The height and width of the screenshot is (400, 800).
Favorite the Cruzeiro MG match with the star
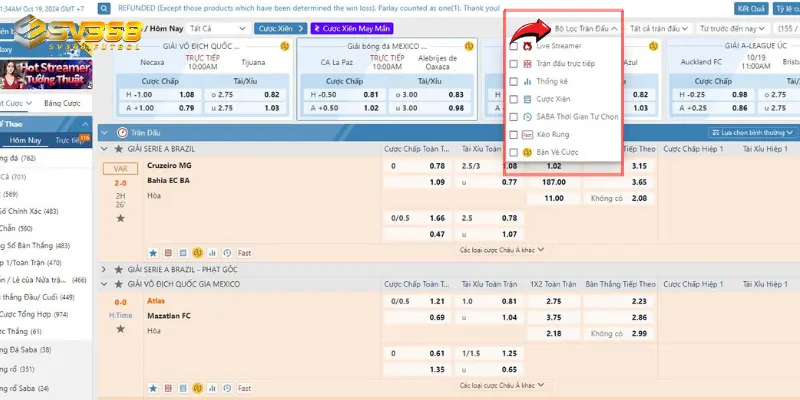click(120, 217)
